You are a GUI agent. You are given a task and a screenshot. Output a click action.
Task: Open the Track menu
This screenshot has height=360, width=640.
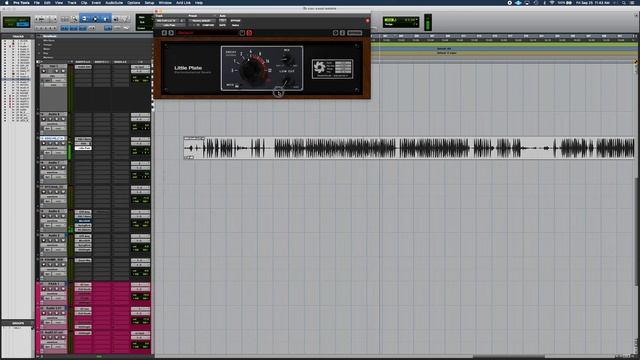click(72, 3)
